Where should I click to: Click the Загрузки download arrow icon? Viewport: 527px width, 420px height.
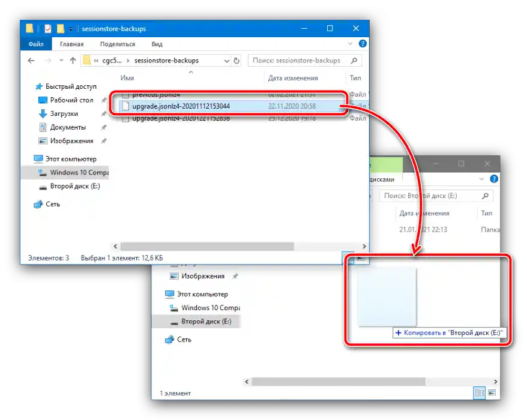[43, 113]
